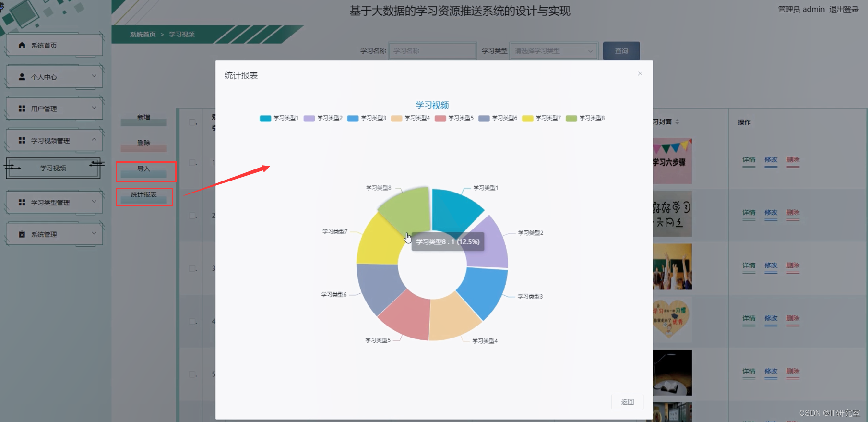Click the red 删除 batch button

pyautogui.click(x=143, y=145)
